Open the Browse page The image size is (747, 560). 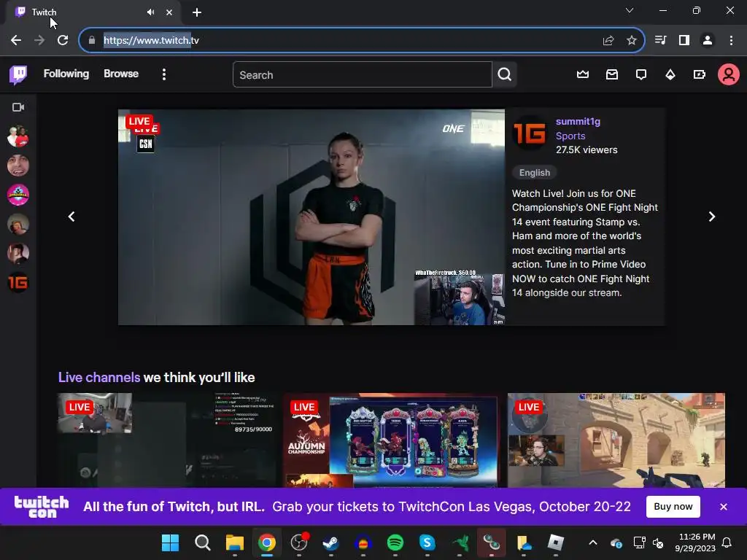121,74
